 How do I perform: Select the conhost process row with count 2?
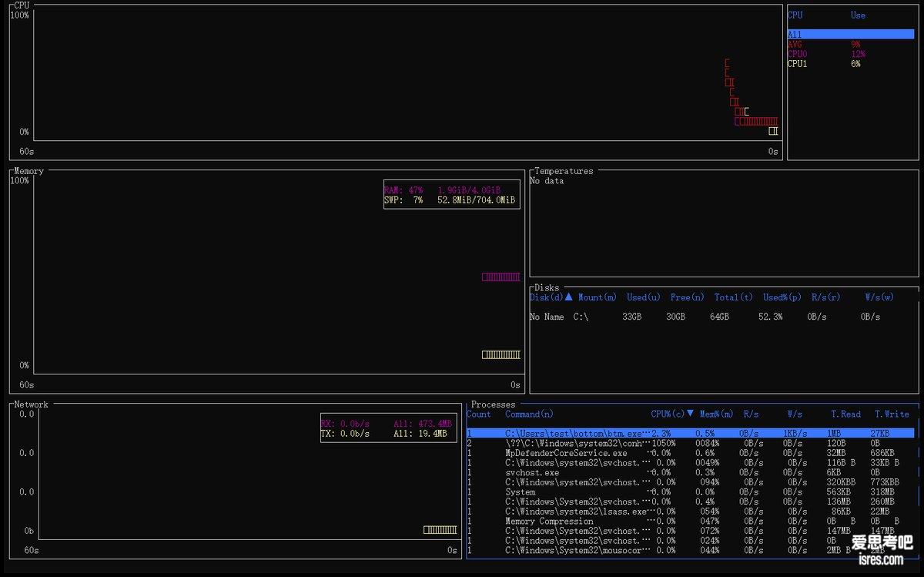(691, 444)
